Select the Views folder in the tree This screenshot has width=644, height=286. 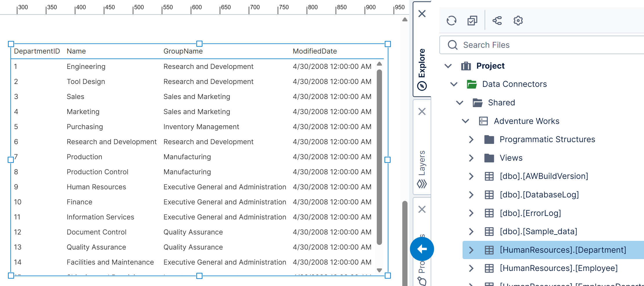pyautogui.click(x=511, y=158)
